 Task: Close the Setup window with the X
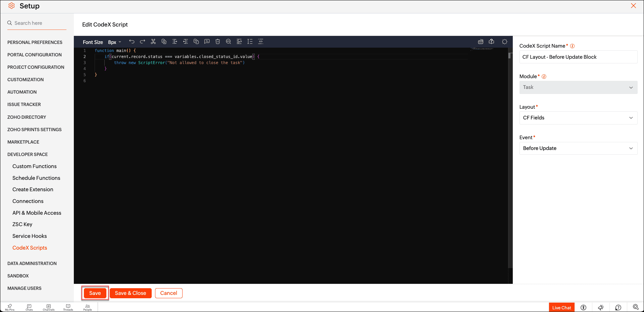(x=633, y=6)
